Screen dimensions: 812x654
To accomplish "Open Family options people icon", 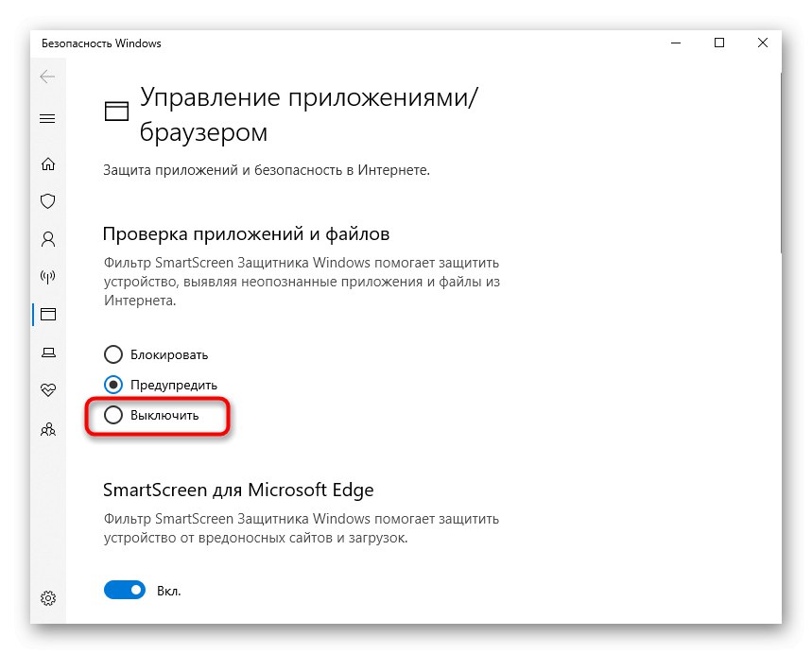I will coord(47,428).
